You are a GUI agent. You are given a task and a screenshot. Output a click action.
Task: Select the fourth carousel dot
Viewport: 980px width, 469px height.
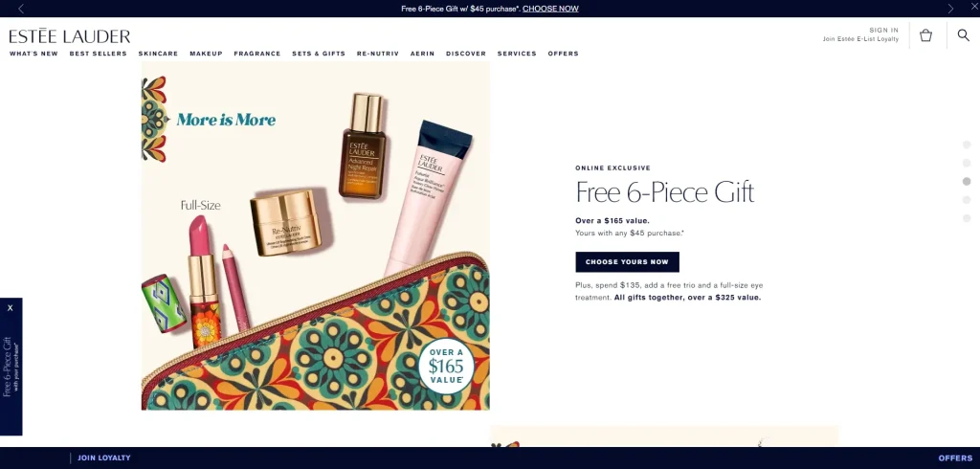967,200
